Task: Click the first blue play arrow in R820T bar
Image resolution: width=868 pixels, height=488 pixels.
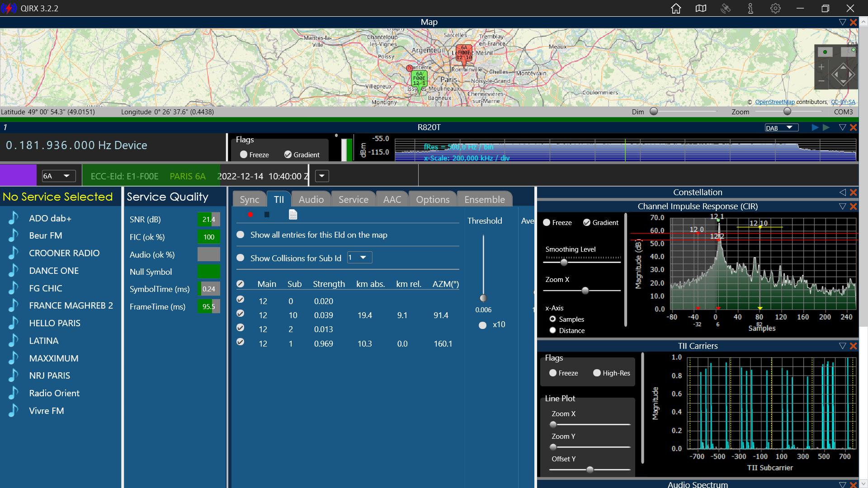Action: (x=815, y=128)
